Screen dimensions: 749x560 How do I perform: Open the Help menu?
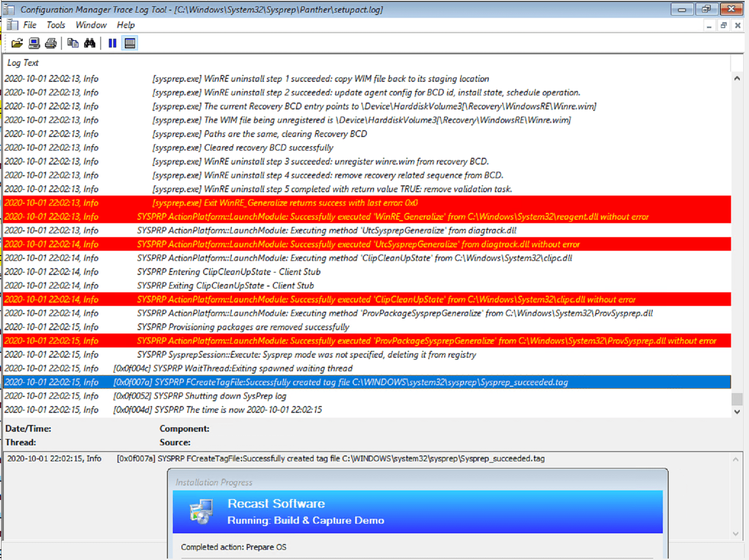(x=125, y=25)
